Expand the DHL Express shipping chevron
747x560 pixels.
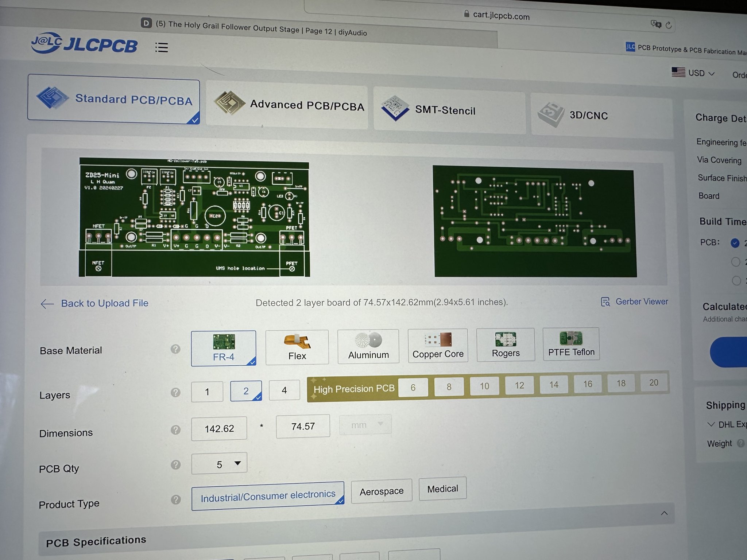[x=711, y=424]
